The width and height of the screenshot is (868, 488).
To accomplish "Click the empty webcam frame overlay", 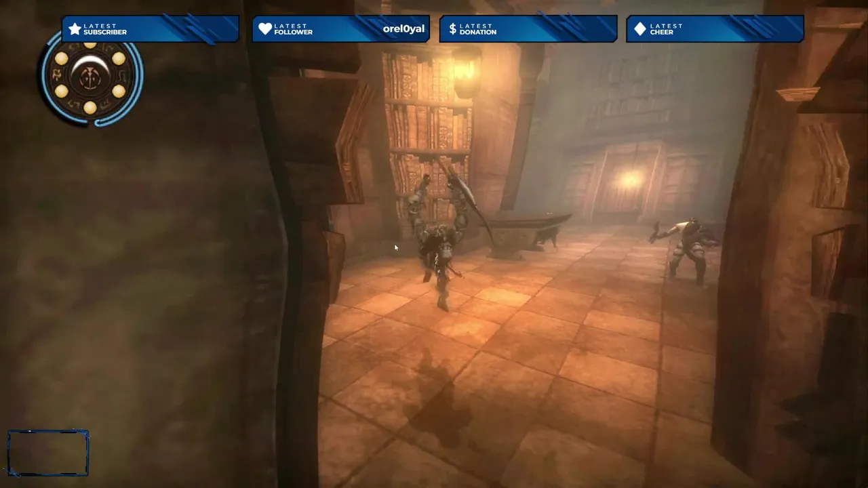I will coord(48,453).
